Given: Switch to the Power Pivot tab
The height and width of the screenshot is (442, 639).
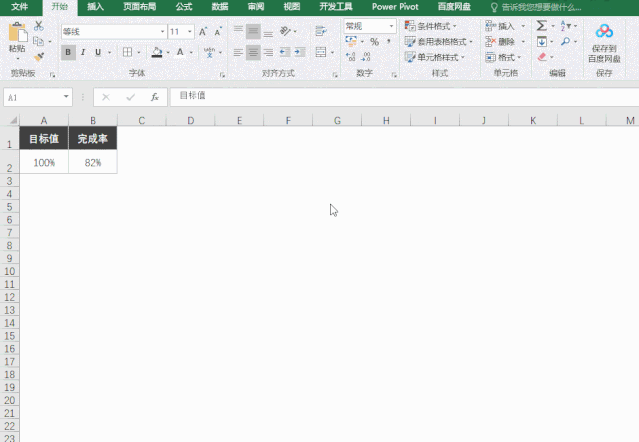Looking at the screenshot, I should click(x=395, y=7).
